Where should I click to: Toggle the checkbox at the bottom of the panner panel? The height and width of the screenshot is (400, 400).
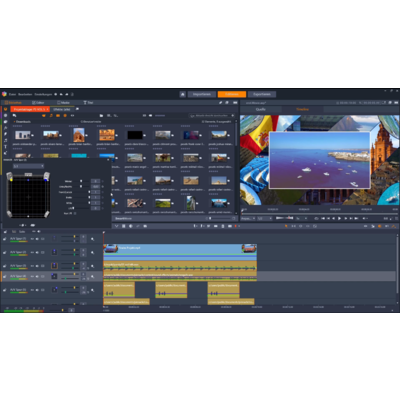coord(75,213)
